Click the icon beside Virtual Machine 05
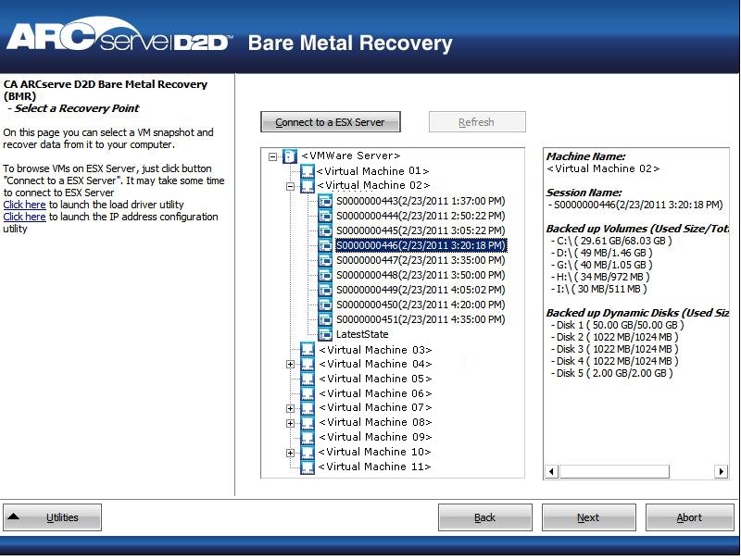Screen dimensions: 741x560 (308, 379)
